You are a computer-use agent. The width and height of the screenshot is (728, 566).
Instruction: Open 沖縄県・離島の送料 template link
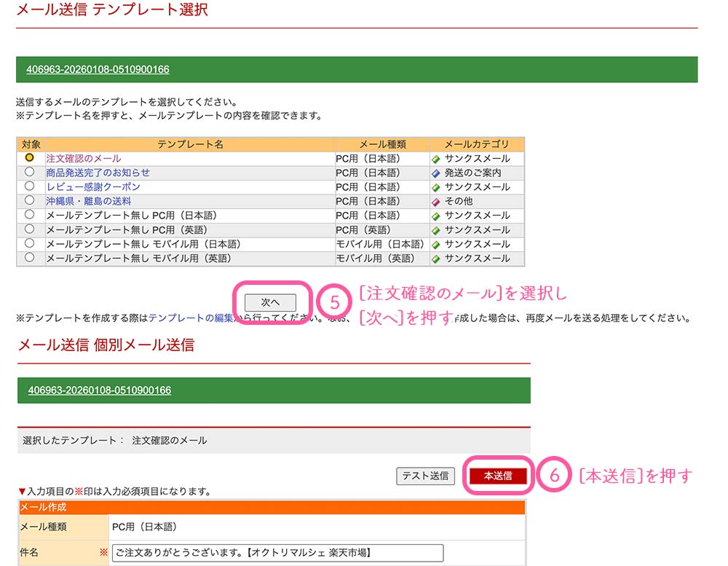88,201
